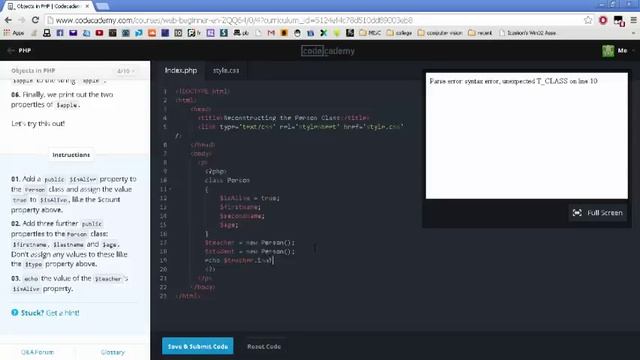The height and width of the screenshot is (360, 640).
Task: Switch to the style.css tab
Action: pos(226,71)
